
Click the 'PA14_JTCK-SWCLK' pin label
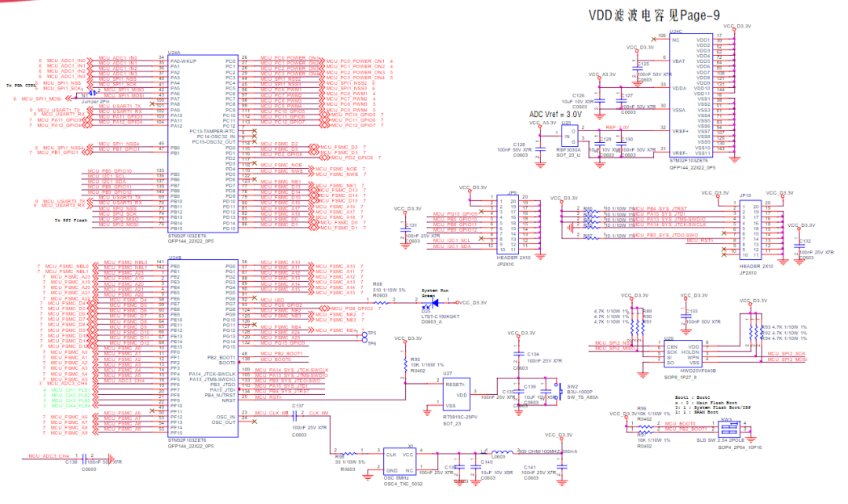coord(212,374)
